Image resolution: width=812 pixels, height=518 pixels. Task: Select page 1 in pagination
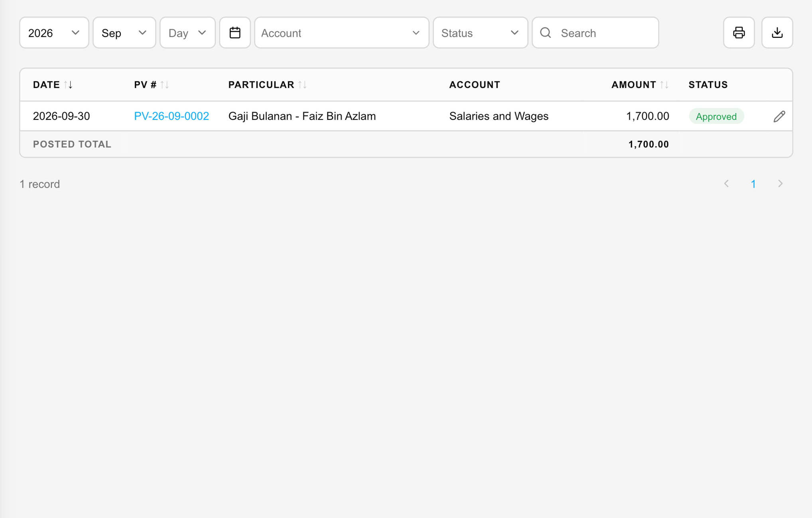753,184
